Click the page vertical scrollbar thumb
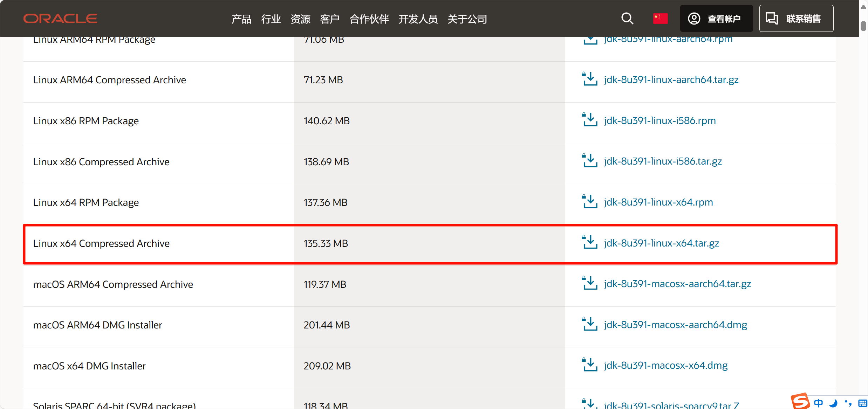Screen dimensions: 868x409 pyautogui.click(x=863, y=26)
